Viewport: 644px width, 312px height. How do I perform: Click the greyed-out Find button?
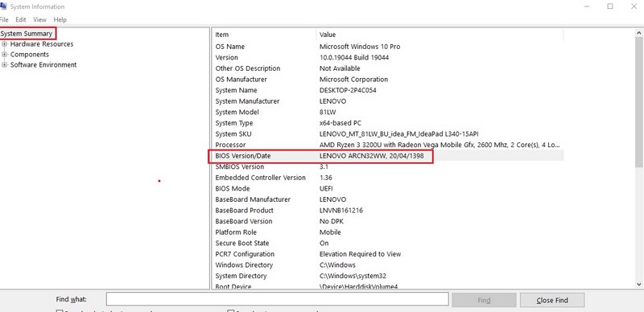pyautogui.click(x=484, y=300)
